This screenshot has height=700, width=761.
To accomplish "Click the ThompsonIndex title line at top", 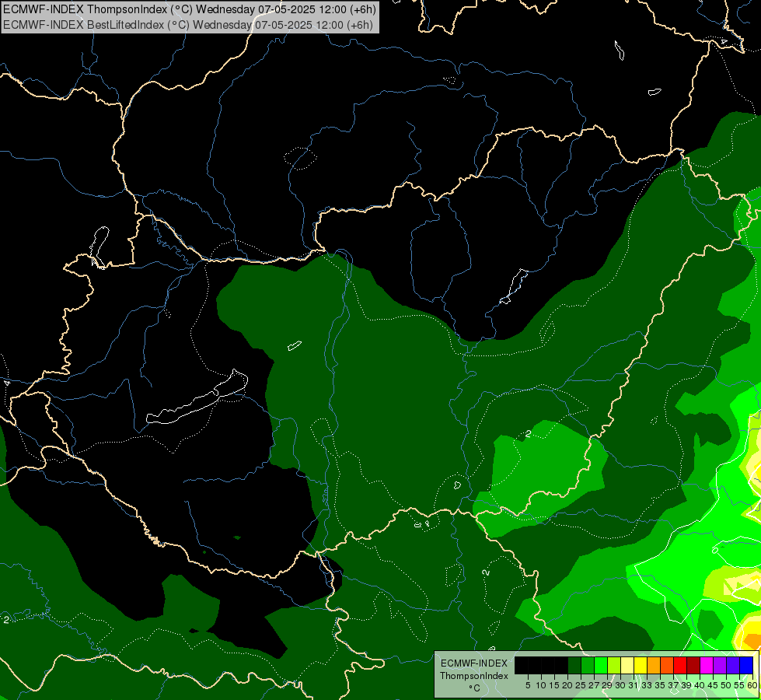I will pyautogui.click(x=190, y=9).
